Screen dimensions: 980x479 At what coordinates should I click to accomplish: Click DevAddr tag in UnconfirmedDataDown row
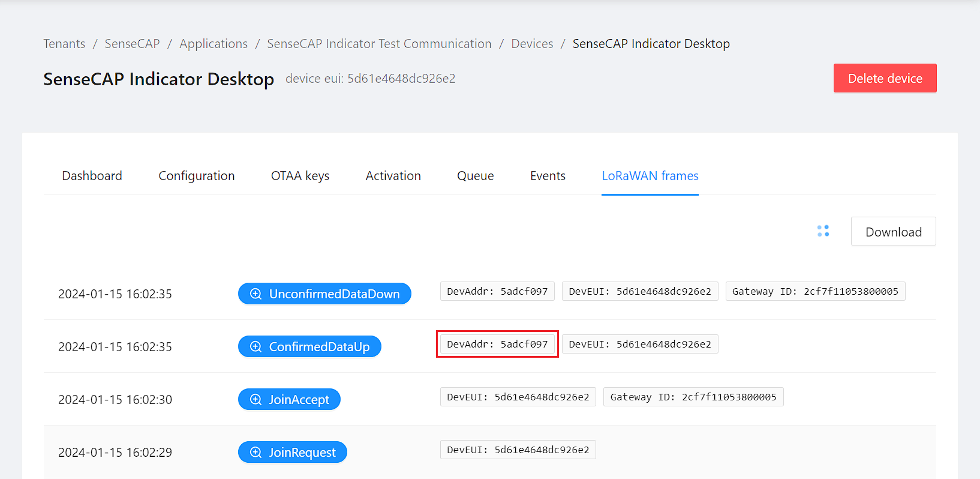[497, 291]
